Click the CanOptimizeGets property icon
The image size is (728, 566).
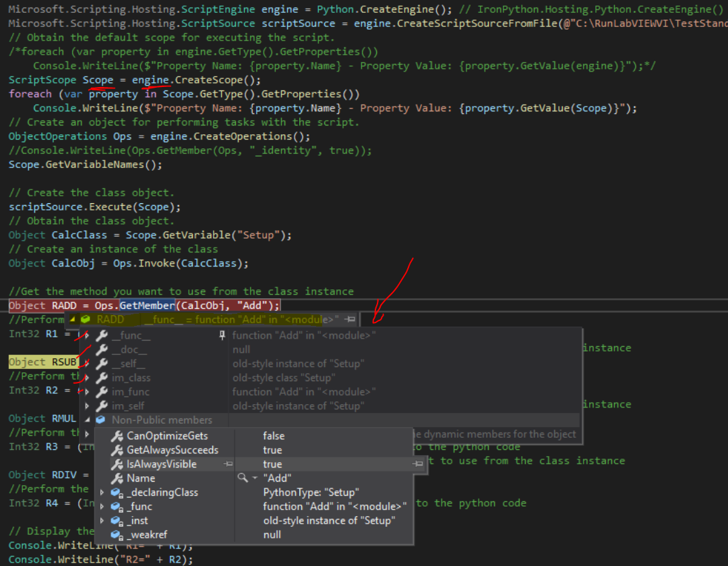pyautogui.click(x=116, y=436)
